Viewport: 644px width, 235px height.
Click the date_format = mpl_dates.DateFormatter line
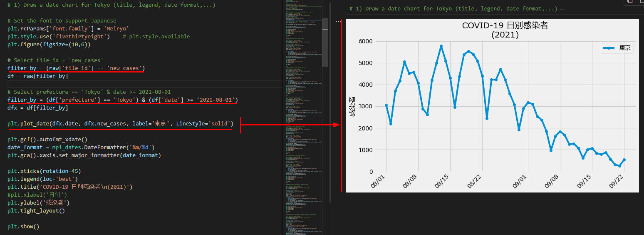[81, 147]
